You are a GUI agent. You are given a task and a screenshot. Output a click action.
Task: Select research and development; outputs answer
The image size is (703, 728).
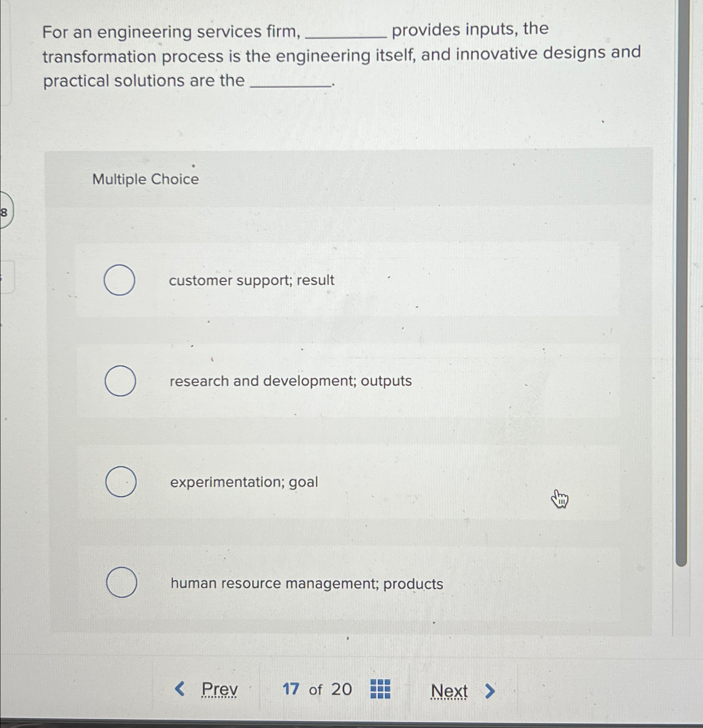tap(120, 382)
